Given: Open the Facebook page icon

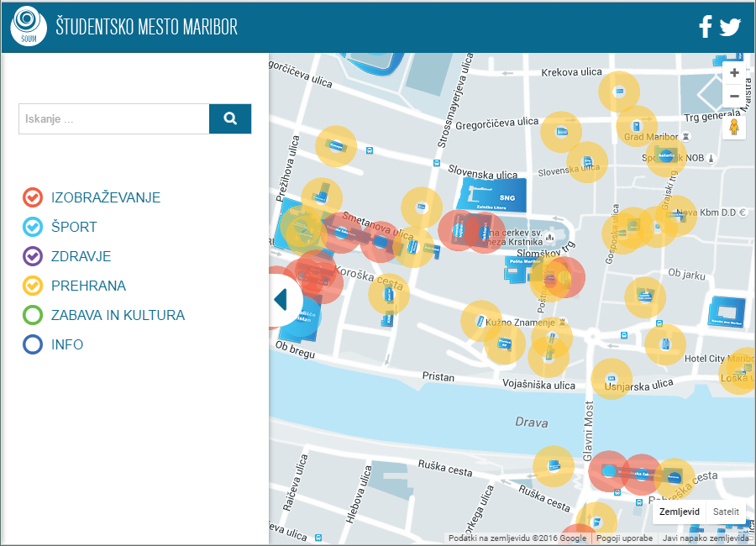Looking at the screenshot, I should 706,27.
